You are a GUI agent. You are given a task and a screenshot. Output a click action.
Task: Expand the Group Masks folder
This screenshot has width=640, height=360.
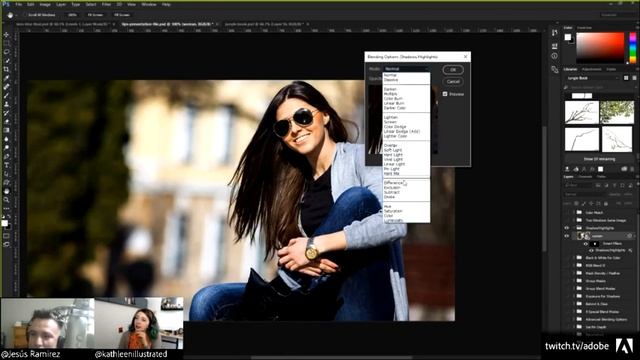click(573, 281)
